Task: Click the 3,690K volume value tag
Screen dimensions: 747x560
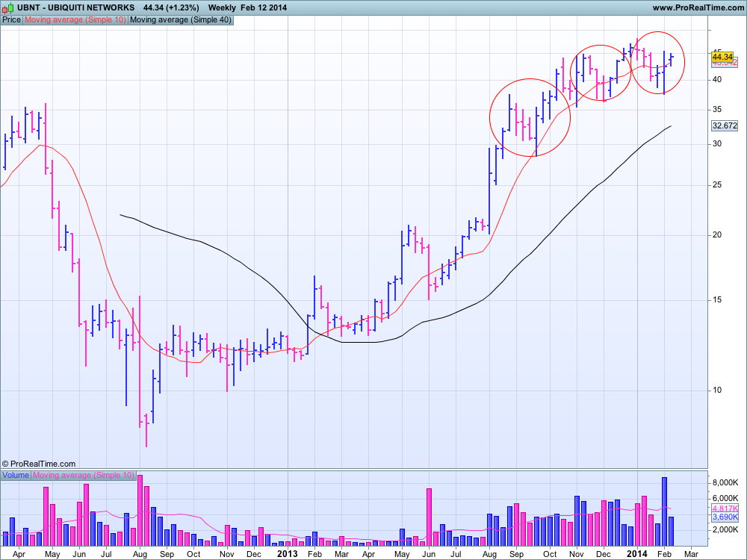Action: [x=725, y=517]
